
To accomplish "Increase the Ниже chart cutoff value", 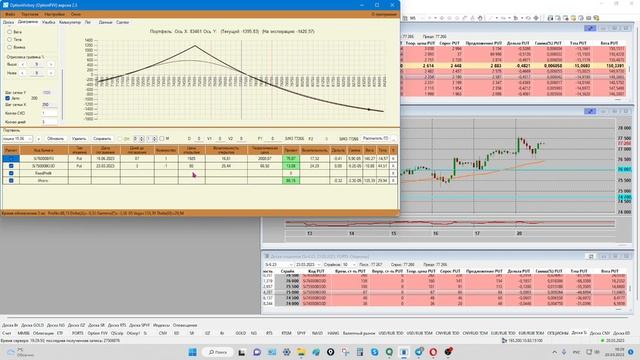I will (x=51, y=73).
